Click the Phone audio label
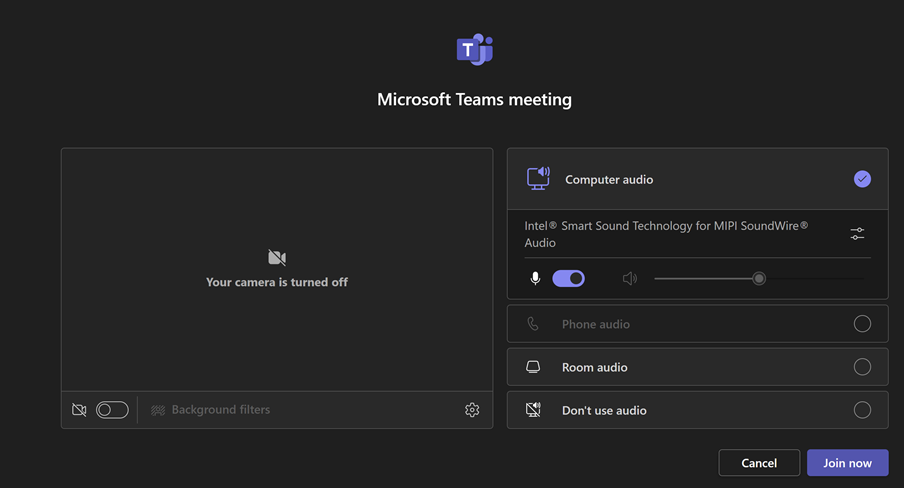The width and height of the screenshot is (904, 488). tap(596, 324)
